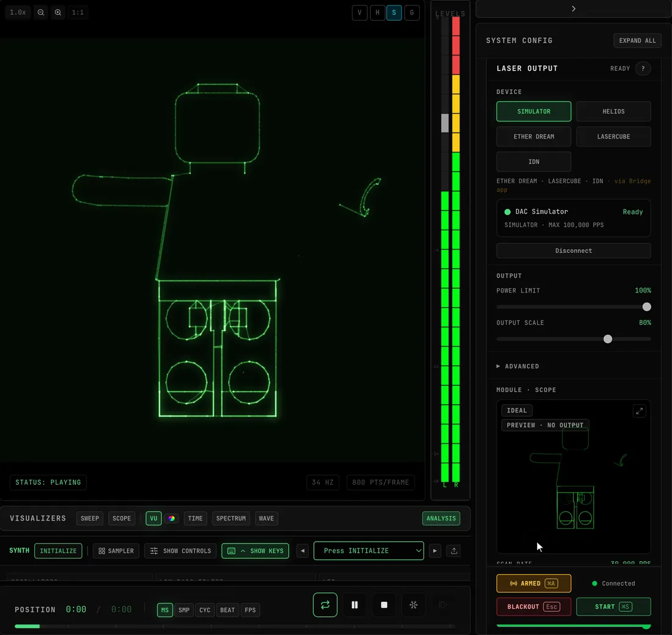This screenshot has width=672, height=635.
Task: Open the TIME visualizer
Action: (x=195, y=518)
